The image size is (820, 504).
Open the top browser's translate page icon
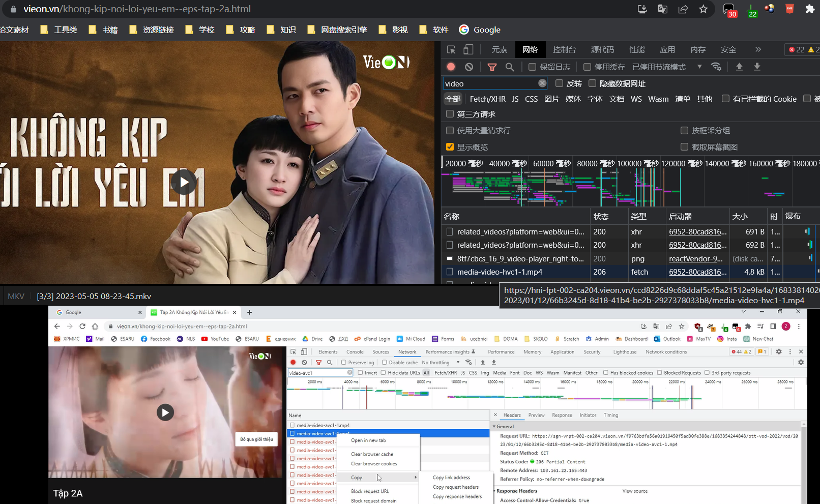[662, 9]
